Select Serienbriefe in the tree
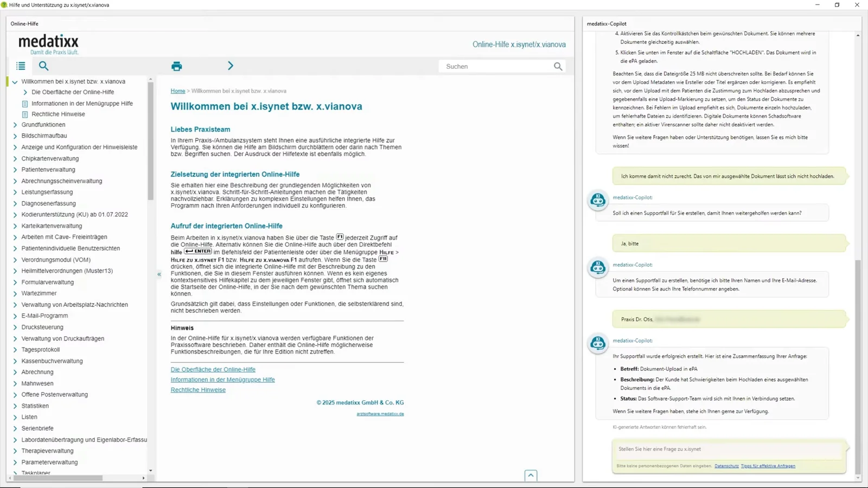The image size is (868, 488). pyautogui.click(x=37, y=428)
